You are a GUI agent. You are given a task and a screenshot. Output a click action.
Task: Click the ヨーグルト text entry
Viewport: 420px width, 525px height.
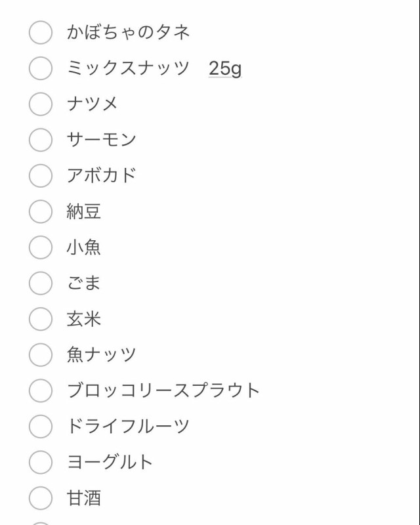[x=110, y=462]
